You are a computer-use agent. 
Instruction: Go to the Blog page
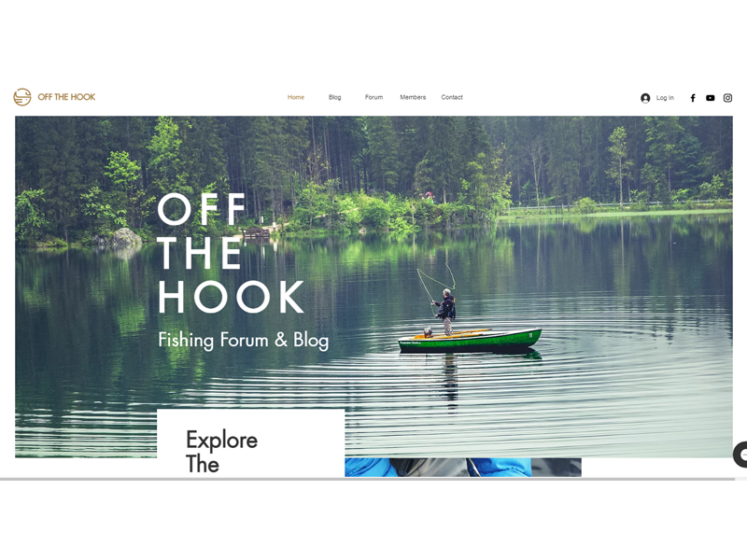pos(335,97)
